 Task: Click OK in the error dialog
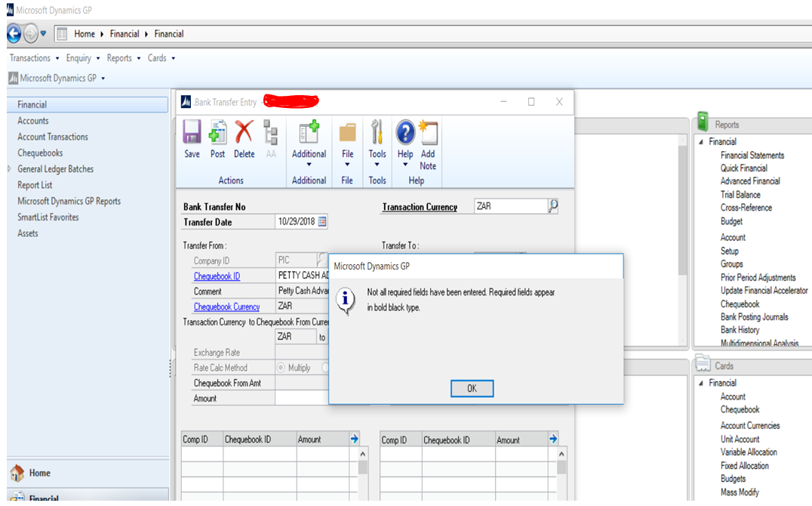[x=472, y=388]
